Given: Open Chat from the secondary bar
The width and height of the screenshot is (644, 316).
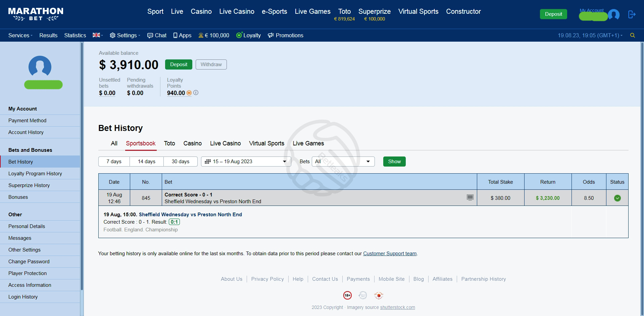Looking at the screenshot, I should [157, 35].
